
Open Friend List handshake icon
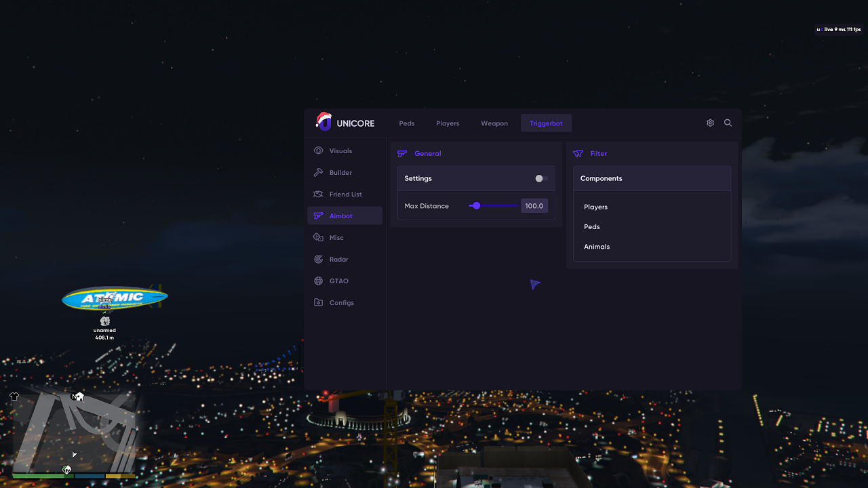318,194
